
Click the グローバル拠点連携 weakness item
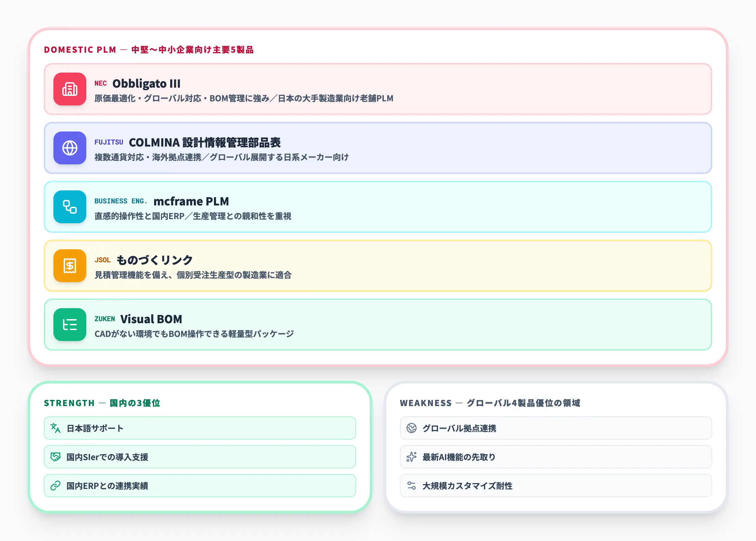pyautogui.click(x=556, y=428)
